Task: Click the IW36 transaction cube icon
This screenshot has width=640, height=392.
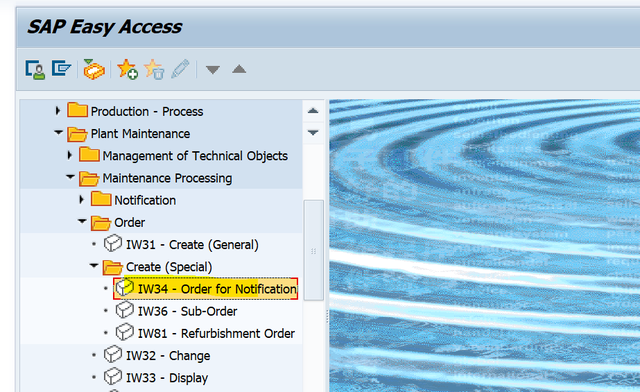Action: point(124,310)
